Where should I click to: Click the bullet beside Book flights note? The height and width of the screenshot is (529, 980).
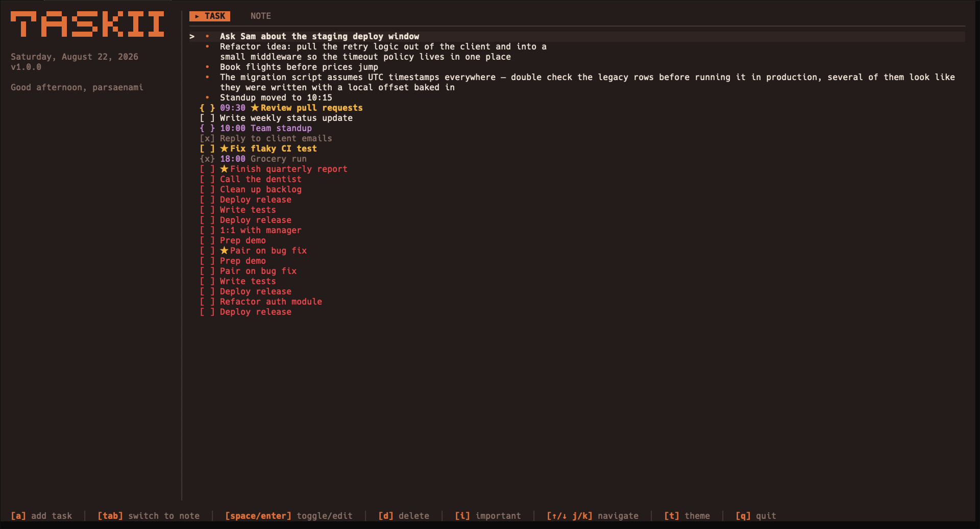tap(207, 67)
